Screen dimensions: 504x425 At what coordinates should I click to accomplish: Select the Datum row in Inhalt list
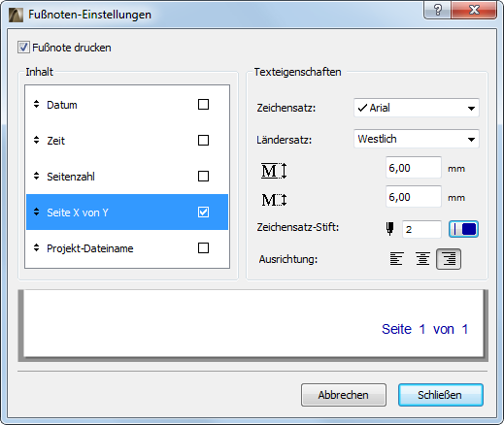[x=127, y=105]
